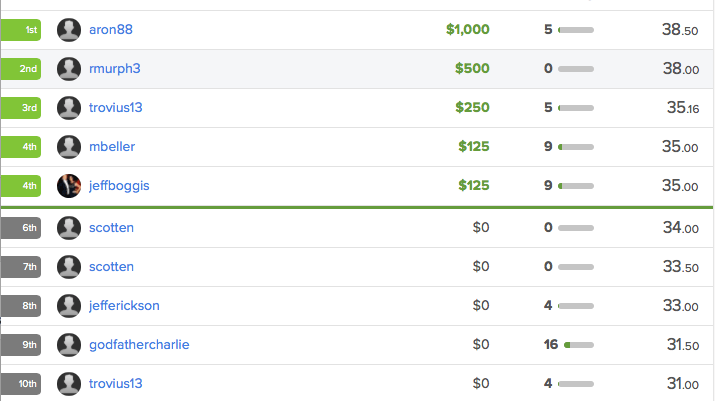Open jeffboggis's profile photo
Screen dimensions: 715x401
[x=69, y=186]
